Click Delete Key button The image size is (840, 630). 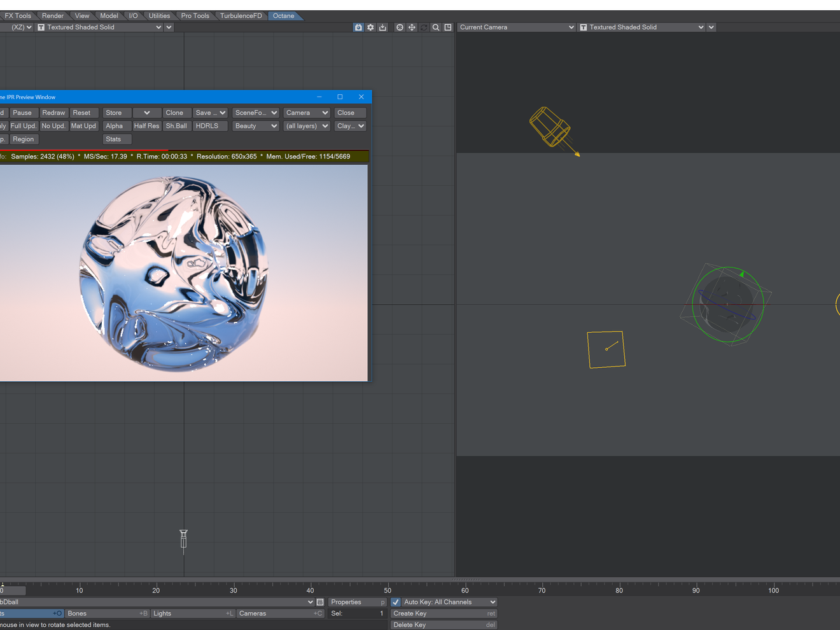click(444, 625)
